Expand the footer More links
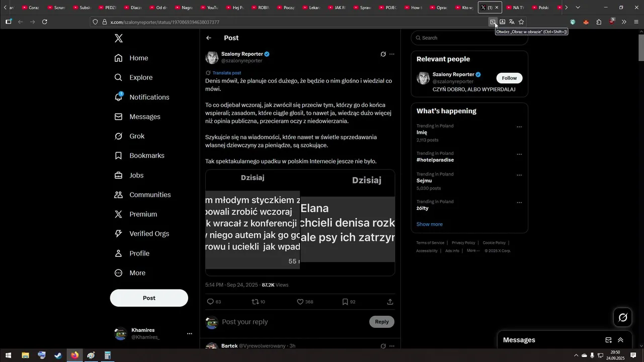Screen dimensions: 644x362 (473, 251)
